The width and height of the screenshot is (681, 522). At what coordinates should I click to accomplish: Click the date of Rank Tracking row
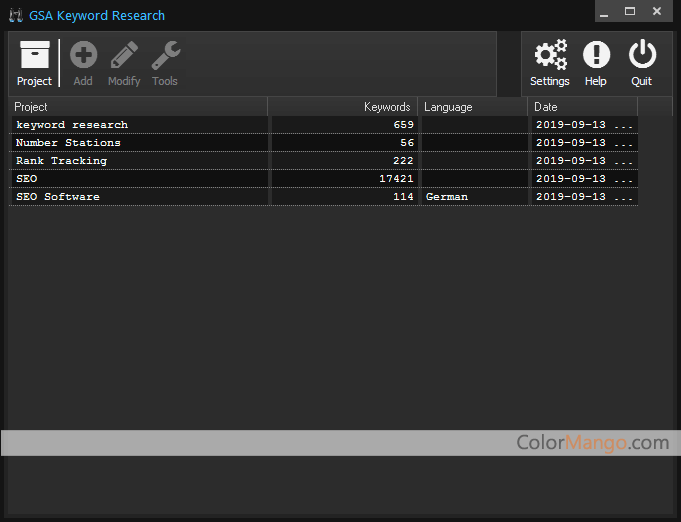[x=584, y=161]
